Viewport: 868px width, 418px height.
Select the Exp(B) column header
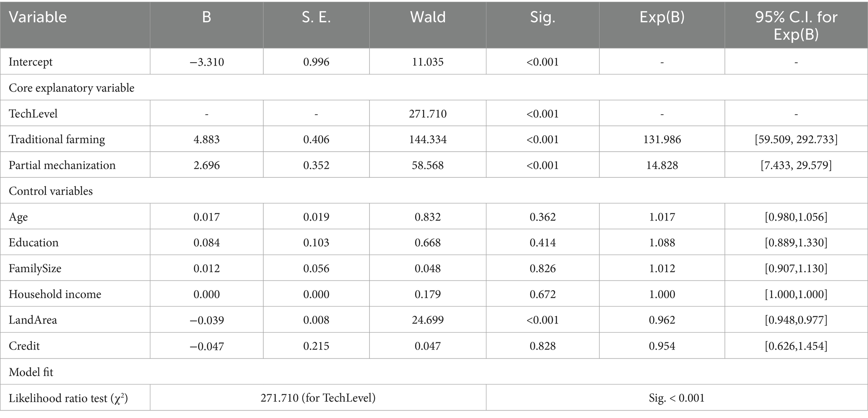(x=661, y=17)
